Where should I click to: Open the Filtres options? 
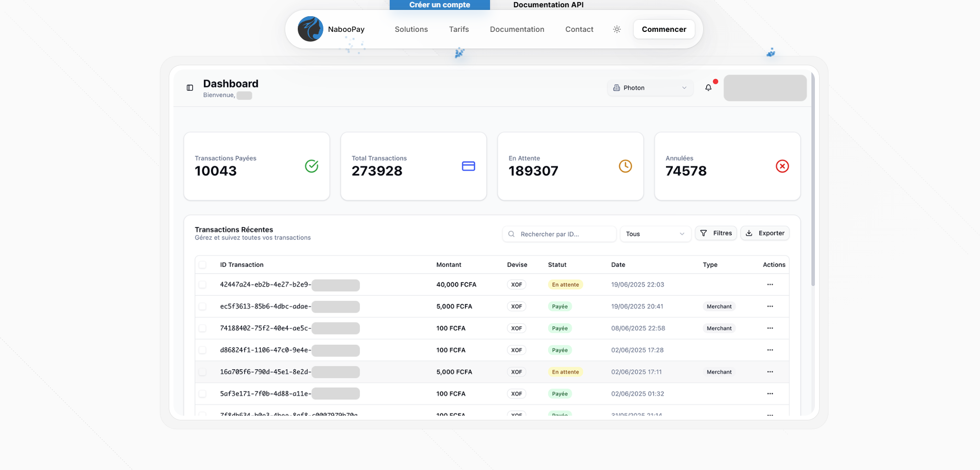pyautogui.click(x=716, y=233)
